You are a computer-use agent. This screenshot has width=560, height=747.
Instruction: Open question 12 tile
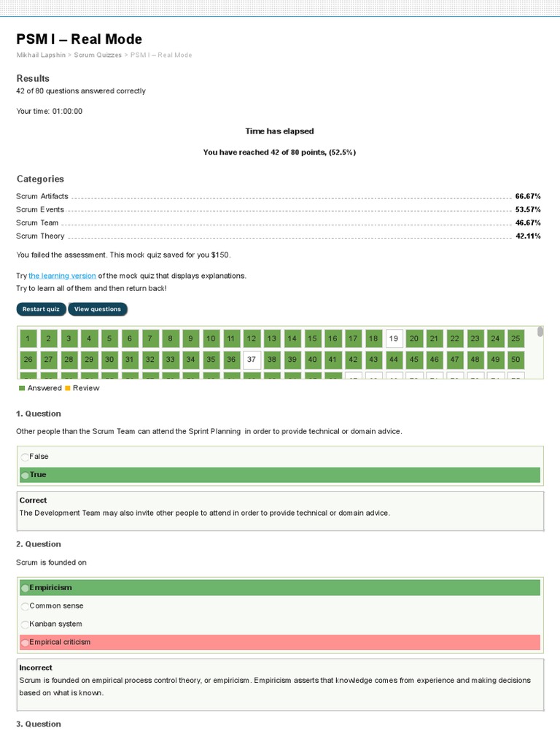pos(252,338)
